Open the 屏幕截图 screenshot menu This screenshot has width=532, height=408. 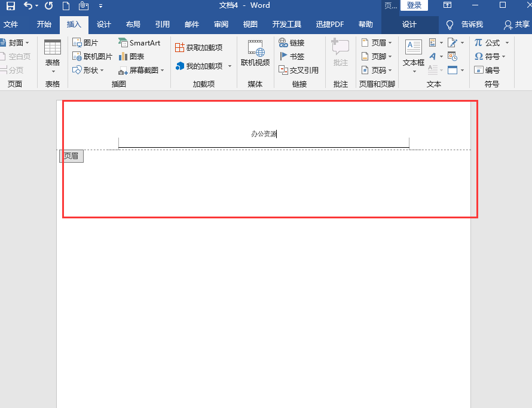pyautogui.click(x=141, y=70)
